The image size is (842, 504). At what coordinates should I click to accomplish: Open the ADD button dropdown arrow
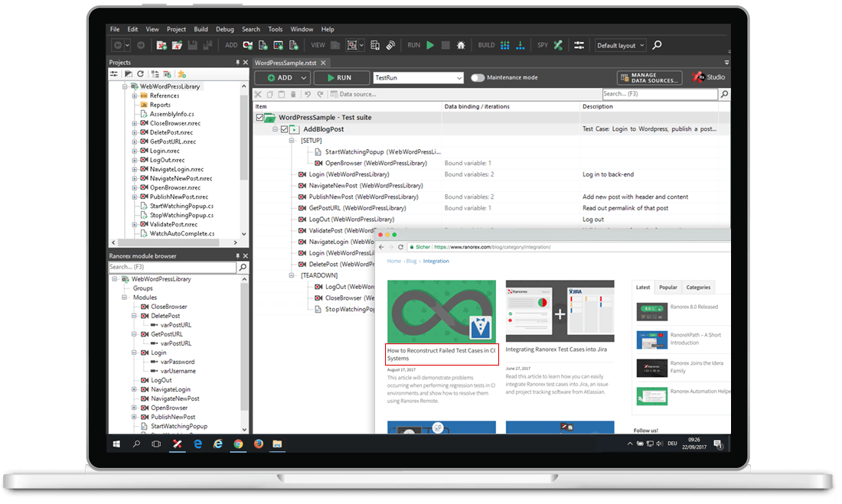point(303,78)
